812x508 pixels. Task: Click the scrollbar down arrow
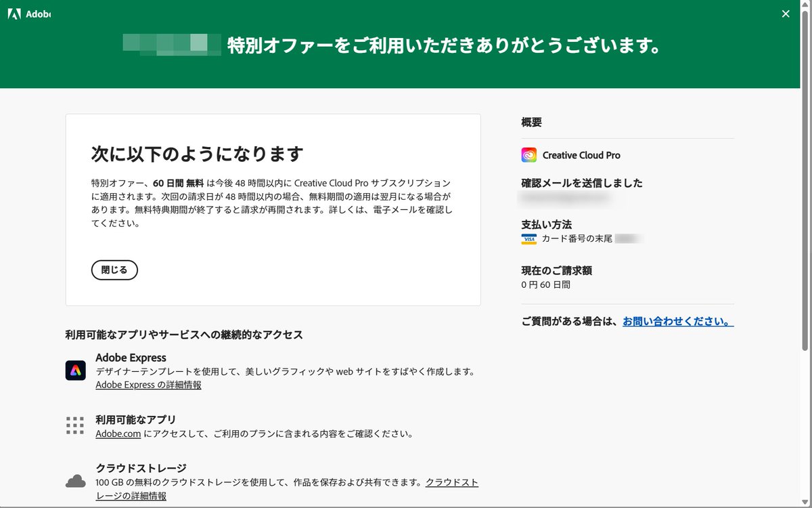point(805,503)
